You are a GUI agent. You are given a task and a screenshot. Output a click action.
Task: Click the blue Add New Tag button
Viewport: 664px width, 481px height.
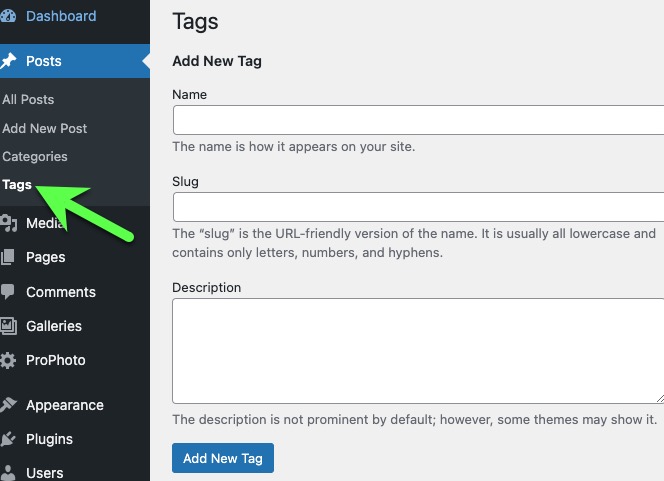pyautogui.click(x=223, y=458)
